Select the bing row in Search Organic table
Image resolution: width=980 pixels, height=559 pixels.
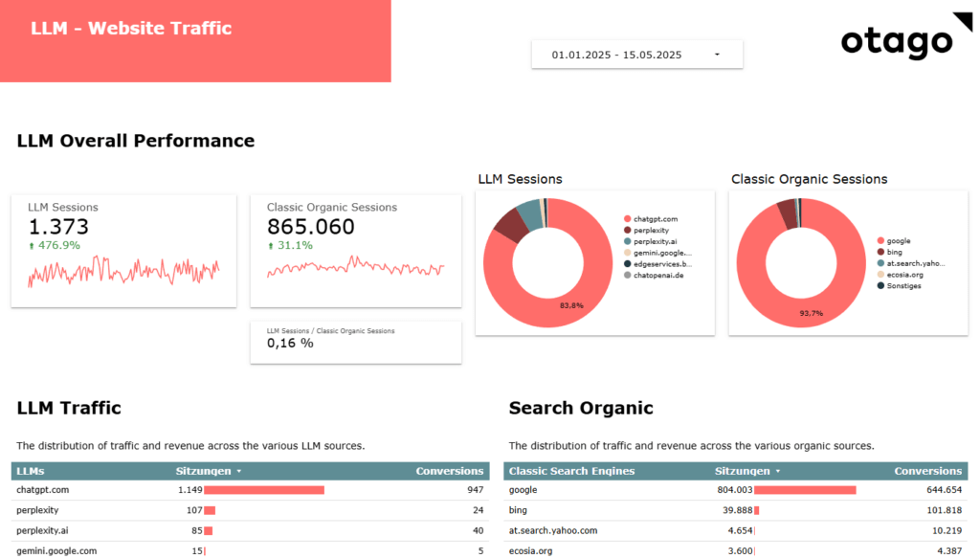tap(736, 510)
